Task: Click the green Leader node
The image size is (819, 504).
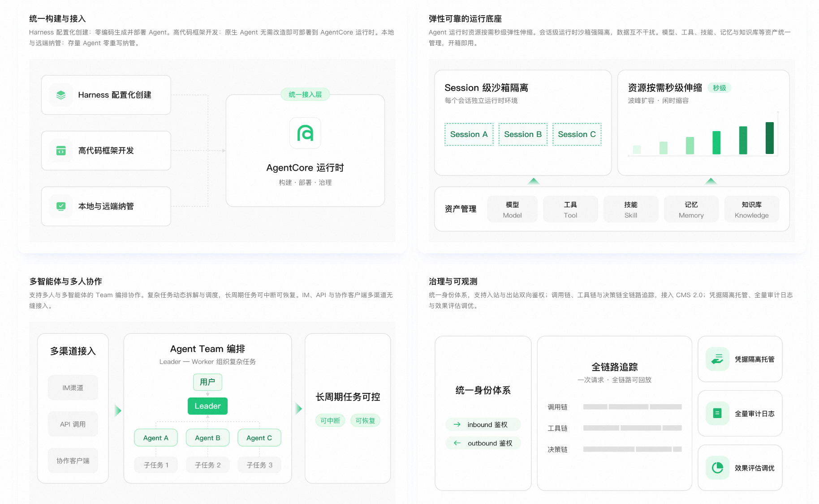Action: pyautogui.click(x=207, y=406)
